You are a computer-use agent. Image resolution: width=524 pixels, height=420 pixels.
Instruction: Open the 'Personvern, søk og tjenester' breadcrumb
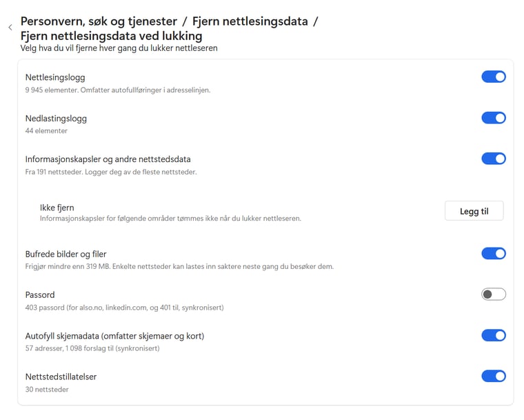[x=98, y=21]
